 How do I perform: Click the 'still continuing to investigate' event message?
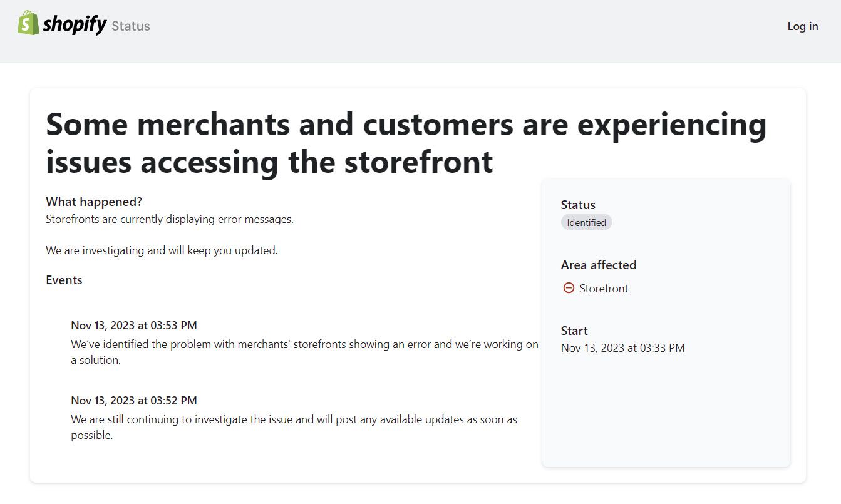[x=294, y=428]
